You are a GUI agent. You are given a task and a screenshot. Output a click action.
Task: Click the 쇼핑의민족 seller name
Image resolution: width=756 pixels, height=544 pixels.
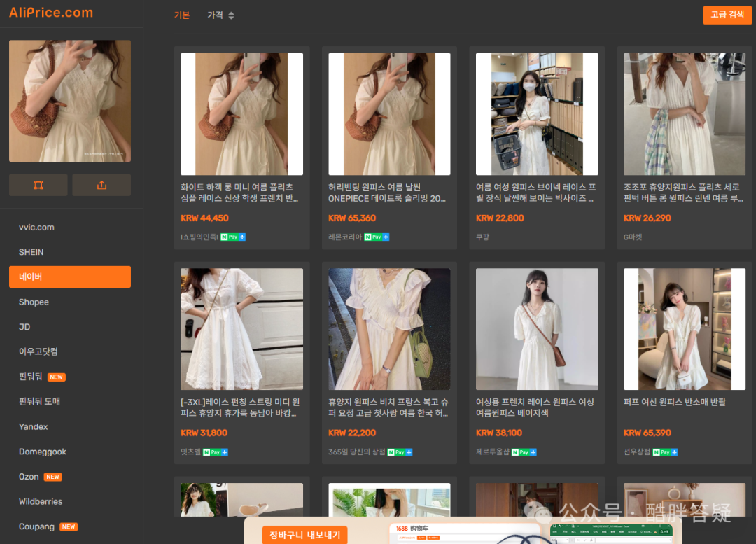199,237
